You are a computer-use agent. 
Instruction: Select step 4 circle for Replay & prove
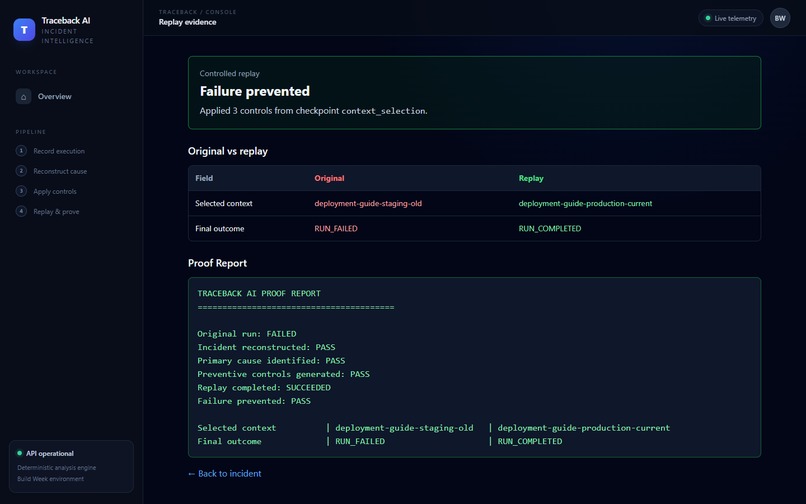pyautogui.click(x=21, y=211)
